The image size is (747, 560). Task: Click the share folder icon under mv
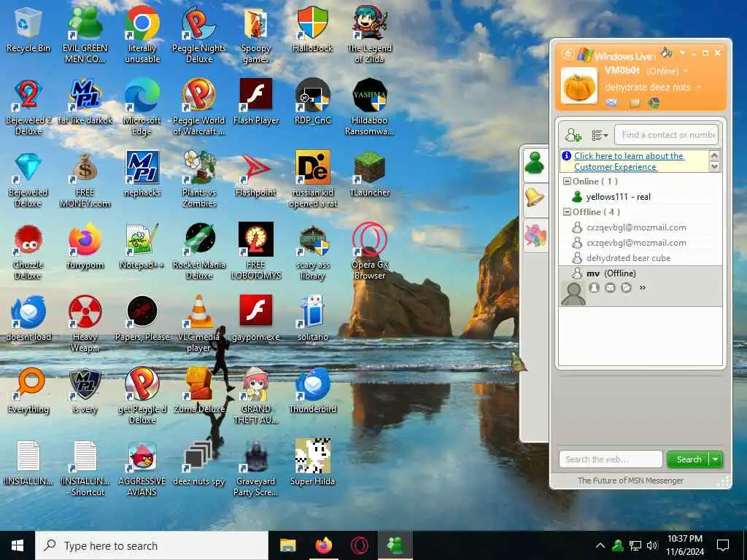tap(626, 287)
